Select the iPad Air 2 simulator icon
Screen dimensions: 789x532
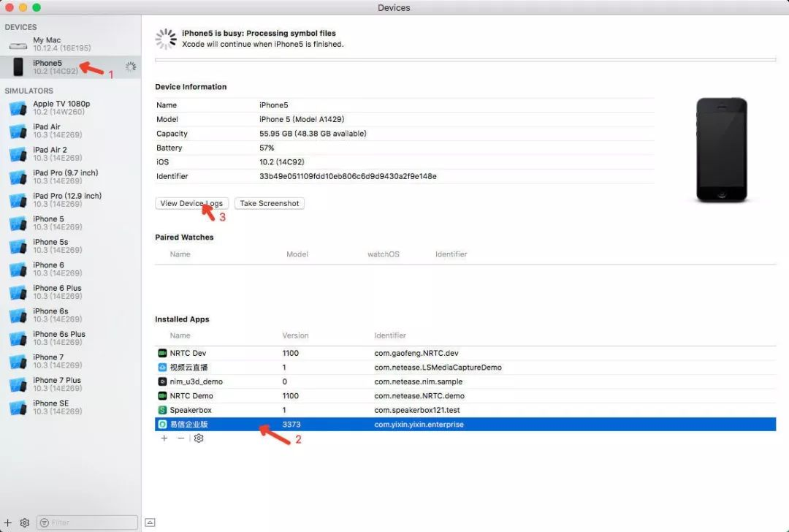point(18,154)
